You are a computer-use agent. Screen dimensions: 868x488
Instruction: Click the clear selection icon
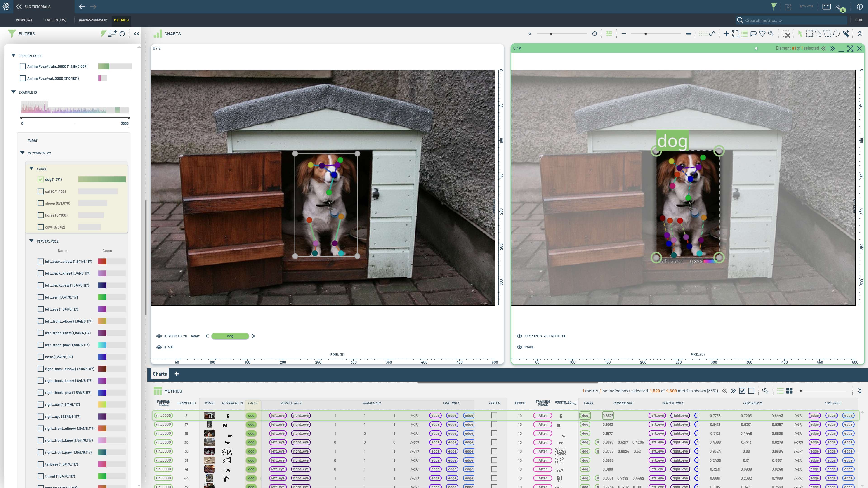[786, 34]
